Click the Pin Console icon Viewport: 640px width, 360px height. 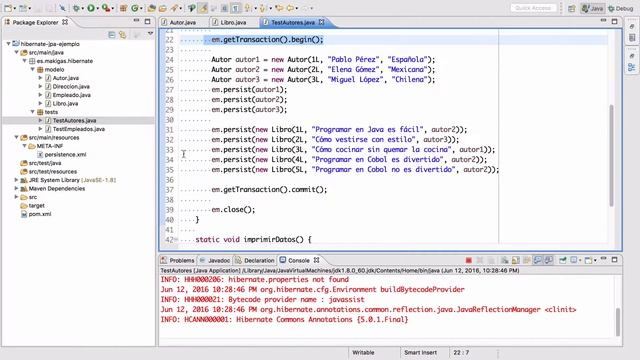(x=562, y=260)
